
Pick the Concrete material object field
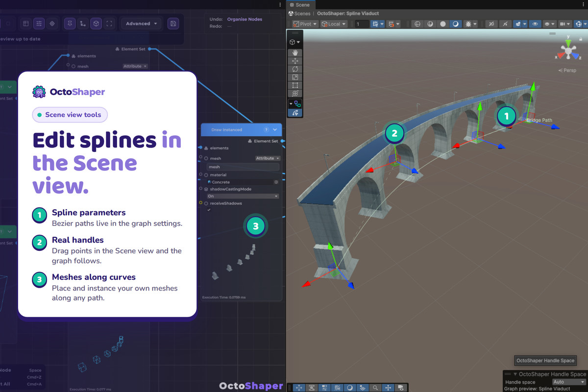[243, 182]
